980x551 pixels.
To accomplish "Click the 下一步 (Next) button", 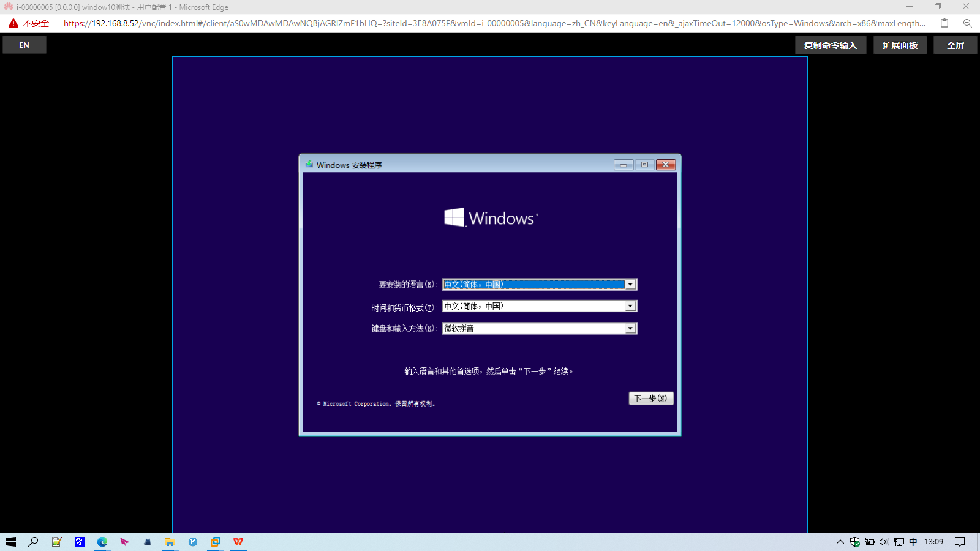I will point(651,398).
